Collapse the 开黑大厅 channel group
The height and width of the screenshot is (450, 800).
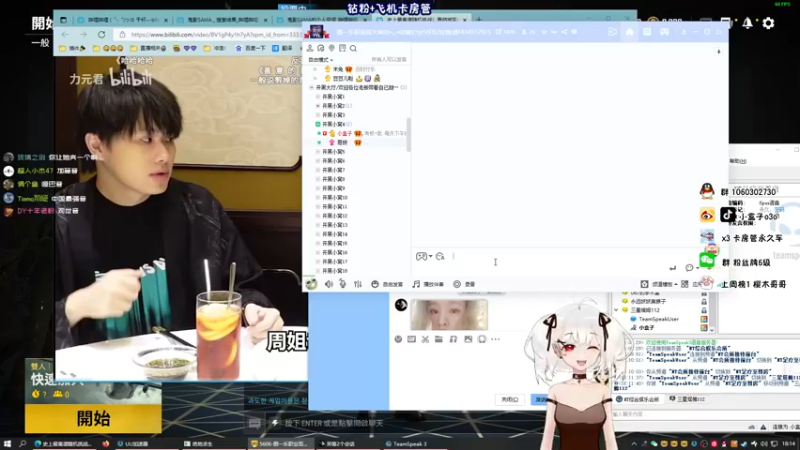coord(312,88)
